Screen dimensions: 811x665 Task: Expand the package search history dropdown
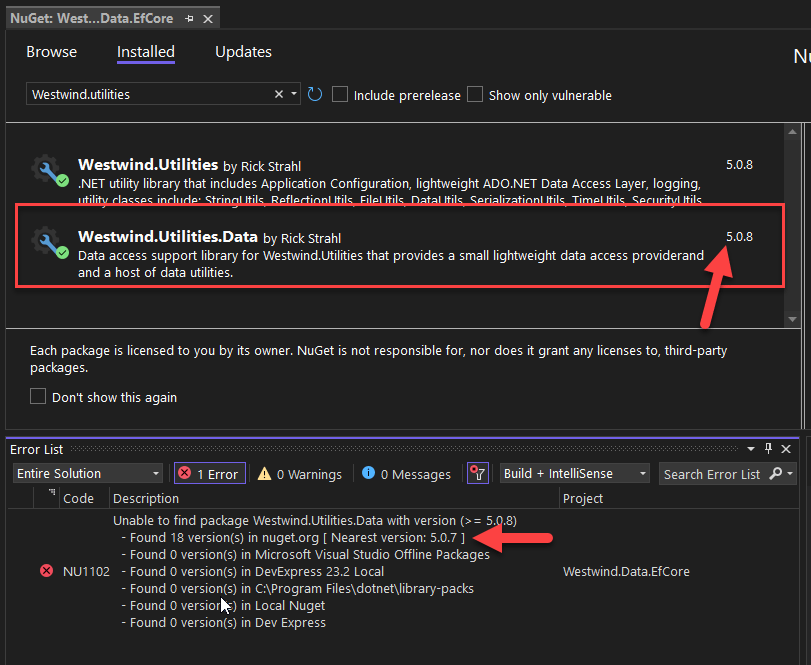(x=294, y=94)
